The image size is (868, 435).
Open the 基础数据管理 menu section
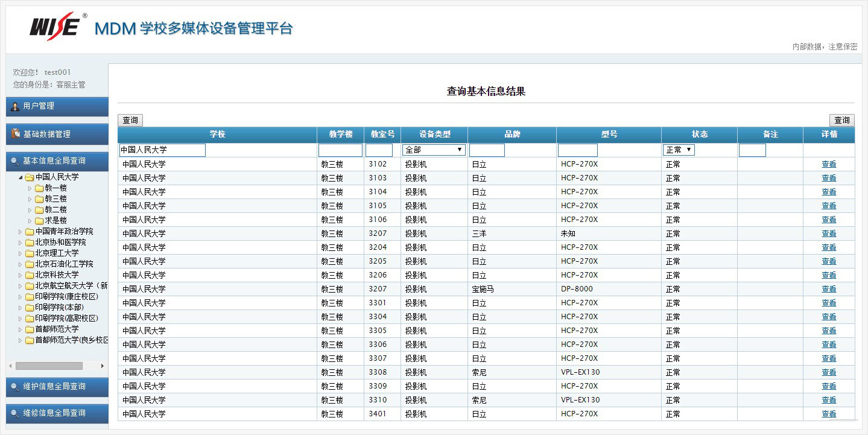click(x=57, y=134)
